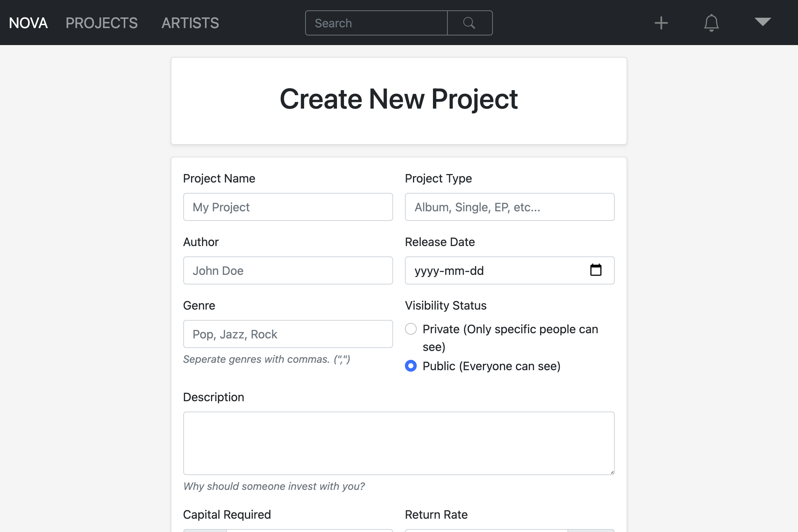Select Private visibility radio button
This screenshot has height=532, width=798.
click(x=411, y=329)
